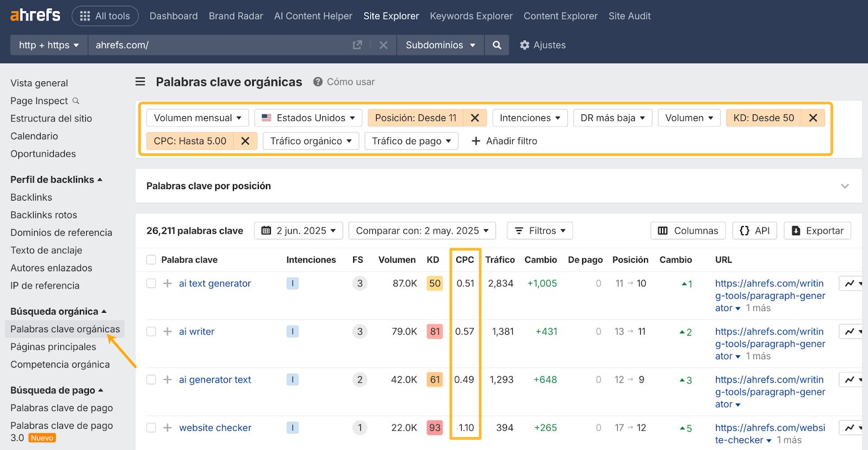Click the Columnas button
The height and width of the screenshot is (450, 868).
pos(688,231)
